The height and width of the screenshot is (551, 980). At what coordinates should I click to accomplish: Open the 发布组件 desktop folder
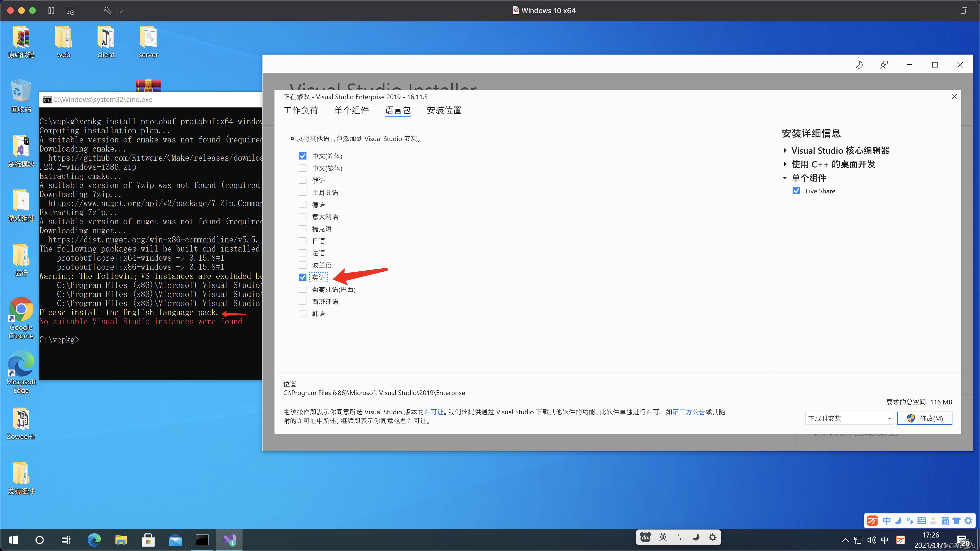[x=21, y=478]
